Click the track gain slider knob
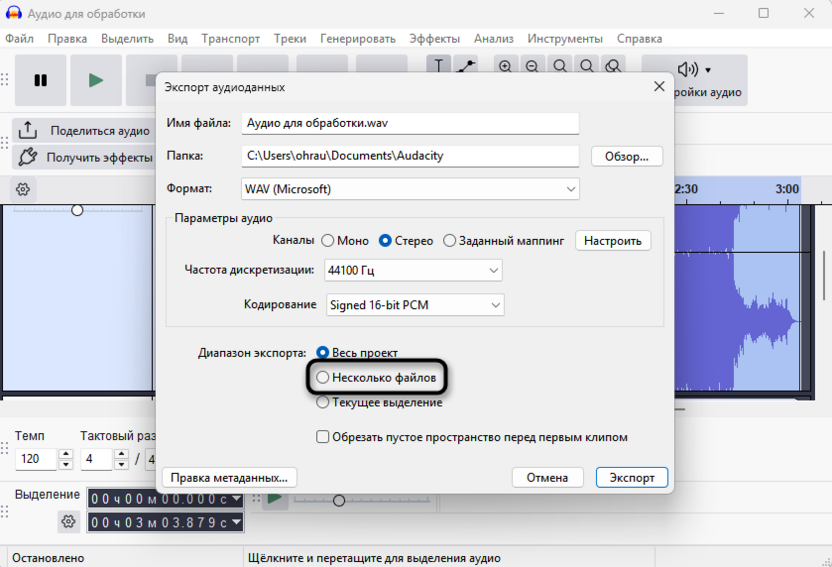Screen dimensions: 832x567 (x=77, y=210)
